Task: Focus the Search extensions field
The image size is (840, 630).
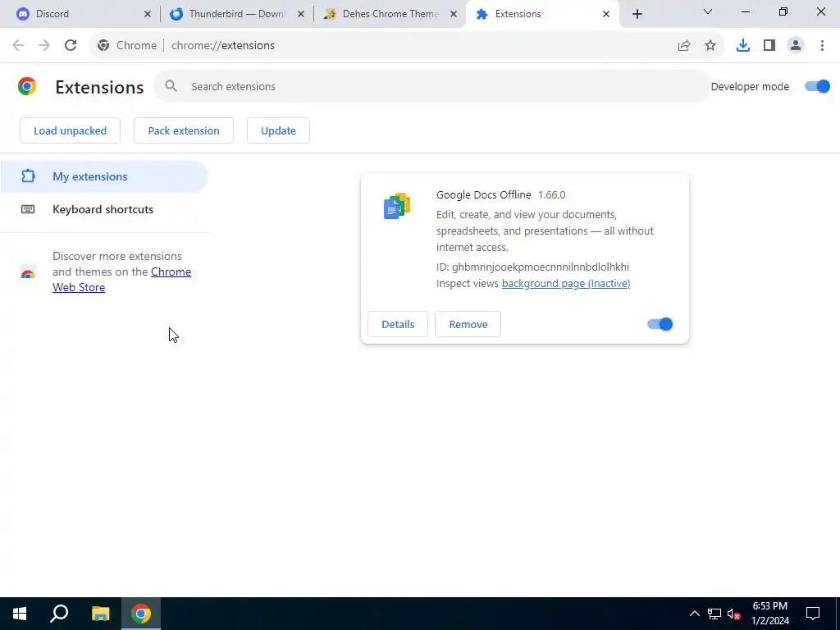Action: click(x=431, y=86)
